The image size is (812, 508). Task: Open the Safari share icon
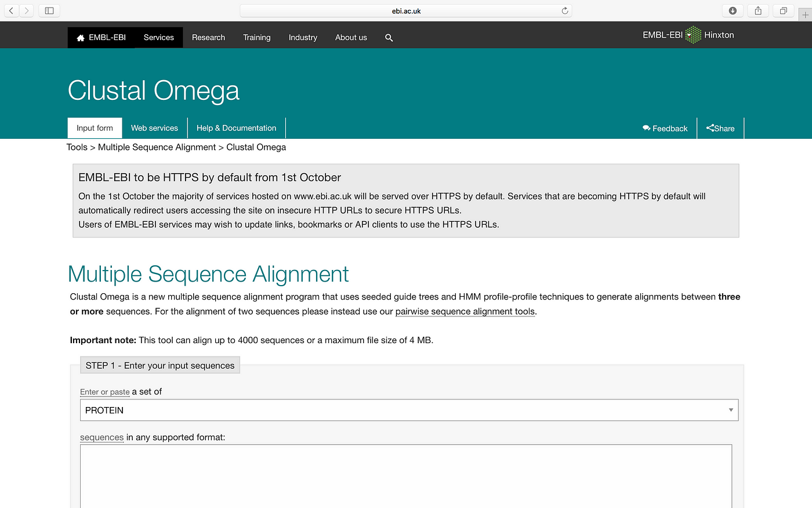758,10
